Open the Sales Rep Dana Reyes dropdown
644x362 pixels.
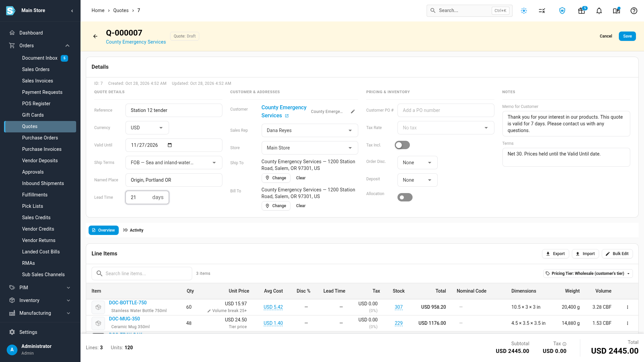(x=310, y=130)
